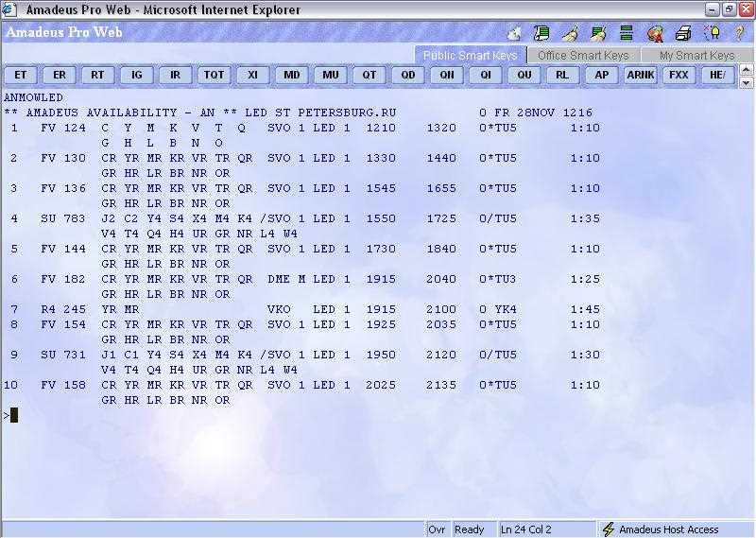Click the J2 class on flight SU 783
The image size is (756, 538).
(109, 218)
